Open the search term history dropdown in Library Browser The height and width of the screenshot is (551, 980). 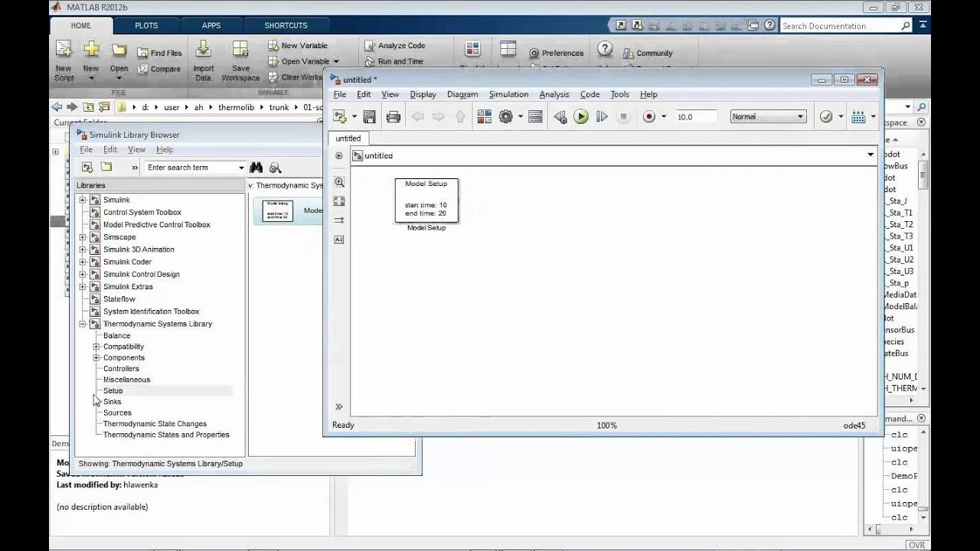click(241, 168)
